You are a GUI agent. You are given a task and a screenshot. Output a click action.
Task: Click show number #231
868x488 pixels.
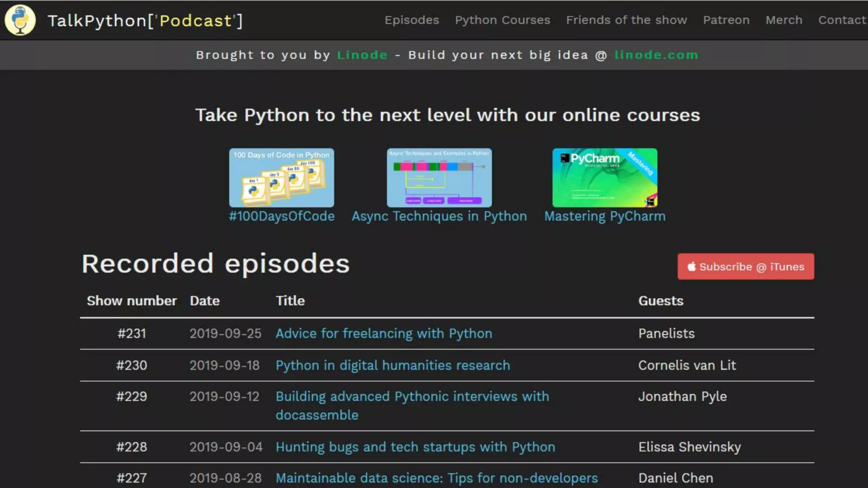point(131,333)
